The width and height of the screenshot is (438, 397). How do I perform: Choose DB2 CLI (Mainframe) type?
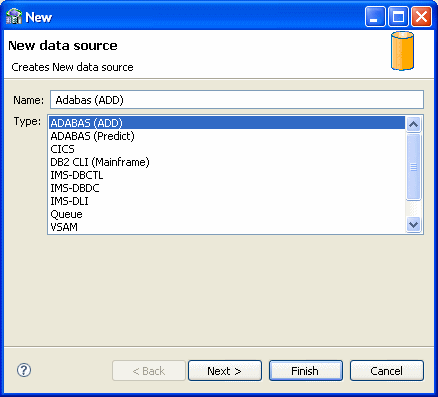227,162
